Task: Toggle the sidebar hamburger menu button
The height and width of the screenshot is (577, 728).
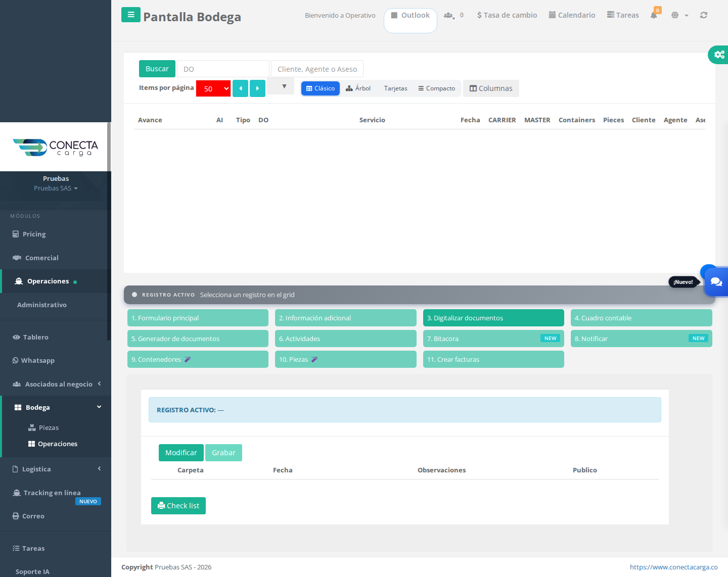Action: point(131,15)
